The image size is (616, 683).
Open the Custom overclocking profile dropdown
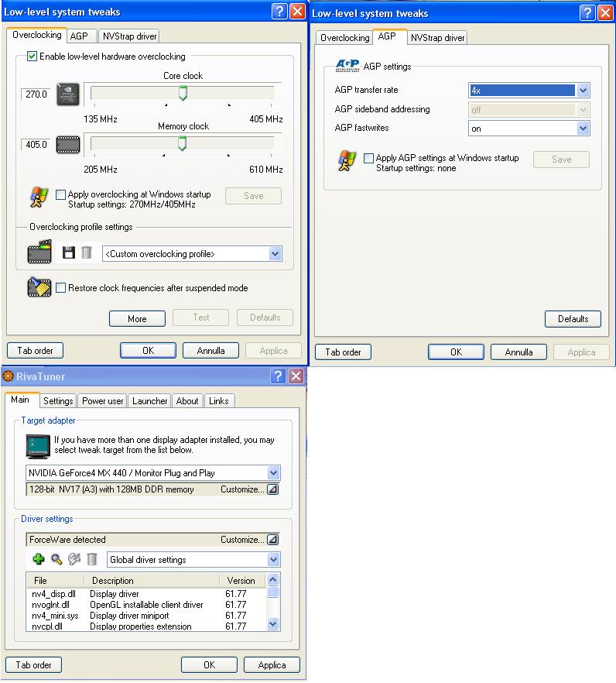tap(275, 253)
